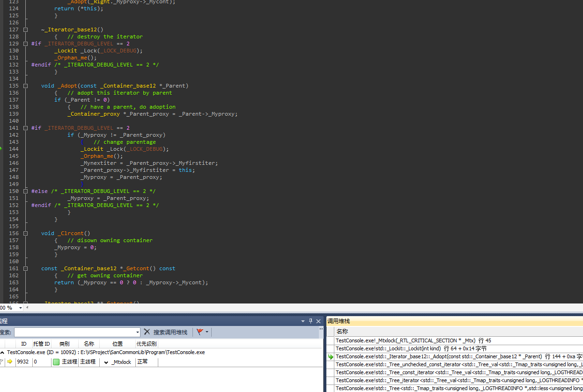583x392 pixels.
Task: Collapse the ~_Iterator_base12 destructor code block
Action: (25, 30)
